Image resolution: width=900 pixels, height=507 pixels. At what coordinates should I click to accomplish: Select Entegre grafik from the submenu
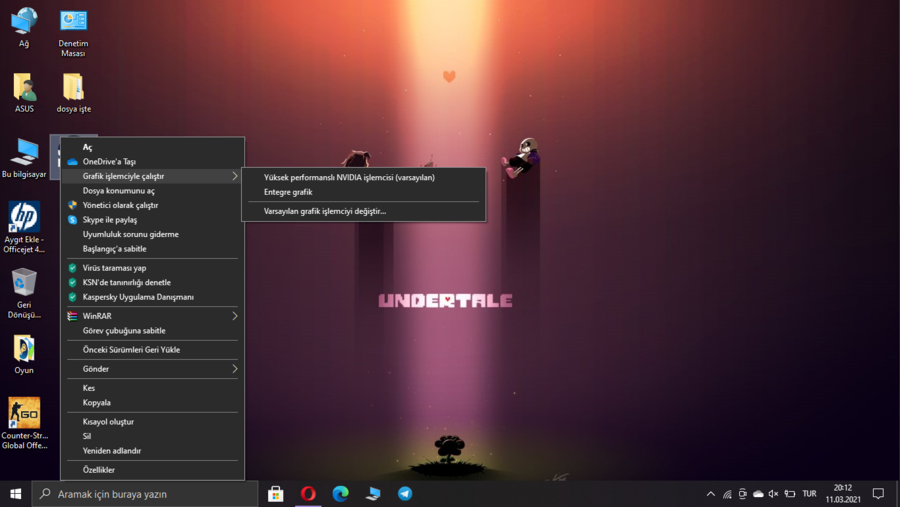click(288, 192)
